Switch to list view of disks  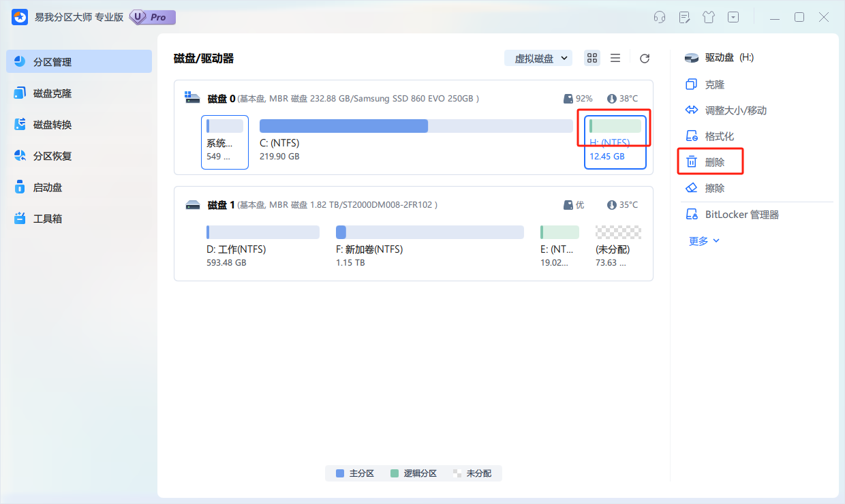coord(615,58)
